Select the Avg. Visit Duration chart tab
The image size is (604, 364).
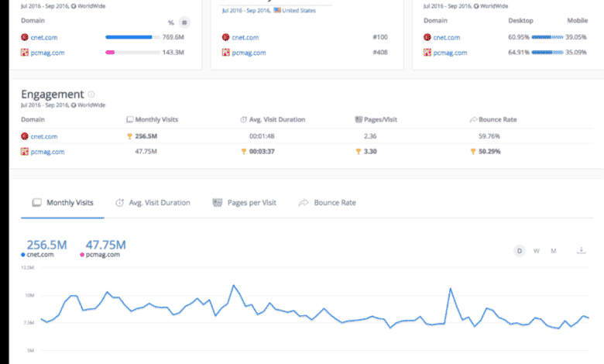[153, 203]
